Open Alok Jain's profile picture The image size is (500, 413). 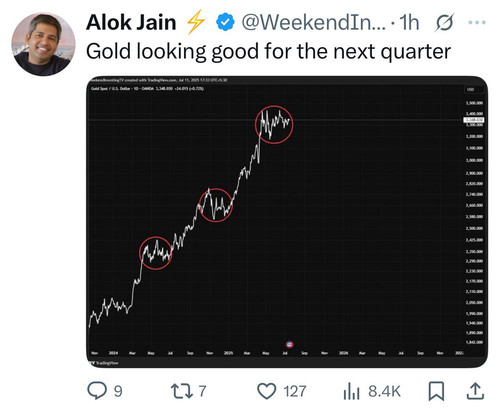pyautogui.click(x=43, y=44)
